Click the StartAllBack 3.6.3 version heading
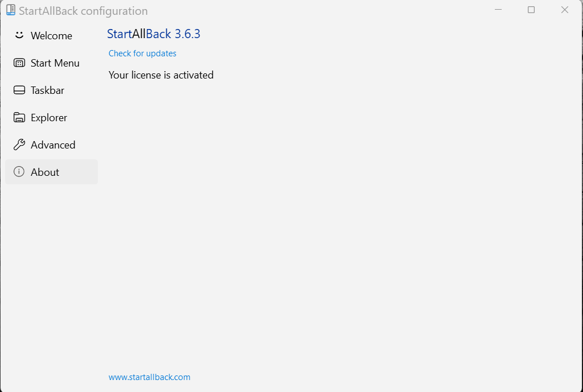The image size is (583, 392). 154,34
